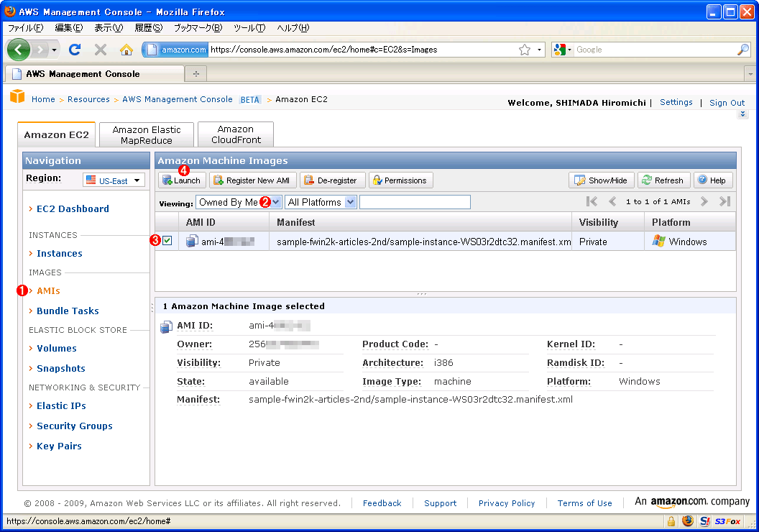Go to first page of AMIs
759x532 pixels.
pyautogui.click(x=592, y=201)
